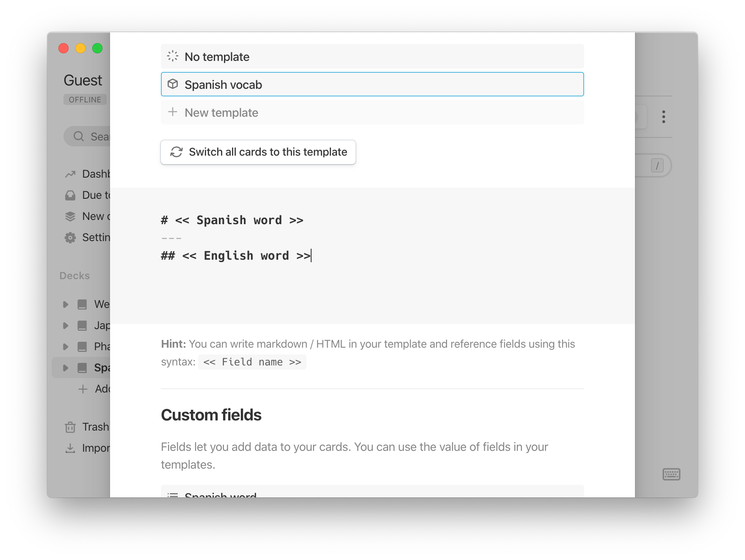
Task: Open the Dashboard sidebar item
Action: pyautogui.click(x=87, y=174)
